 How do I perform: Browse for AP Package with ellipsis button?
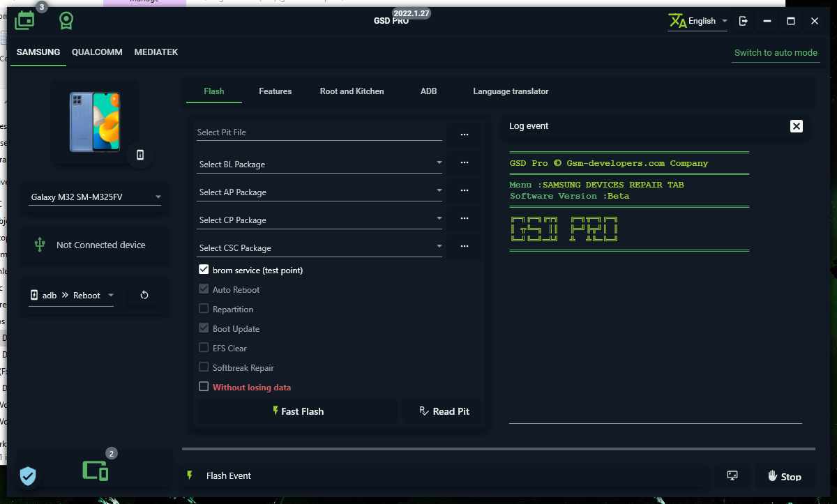465,190
